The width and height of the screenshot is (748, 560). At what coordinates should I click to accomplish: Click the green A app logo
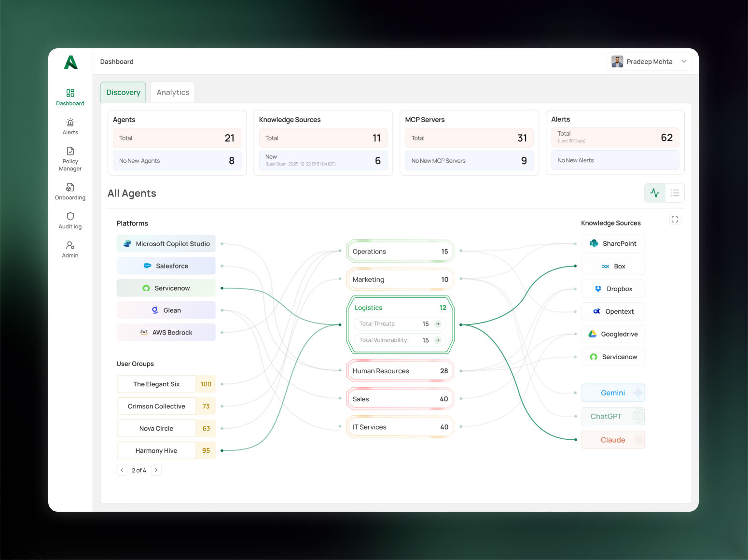point(70,62)
